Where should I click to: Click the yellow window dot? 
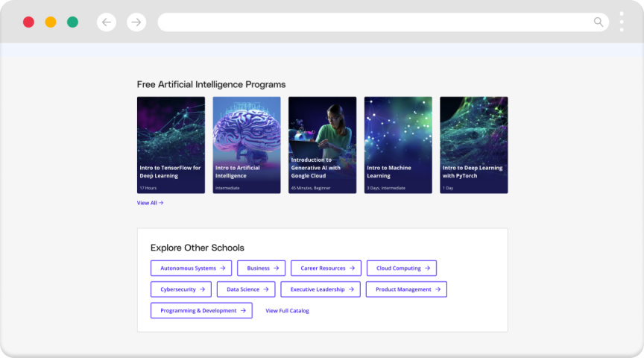point(51,22)
